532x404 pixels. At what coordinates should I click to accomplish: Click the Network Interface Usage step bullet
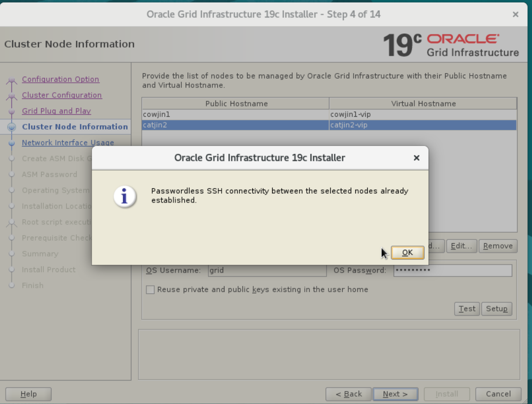pyautogui.click(x=12, y=143)
